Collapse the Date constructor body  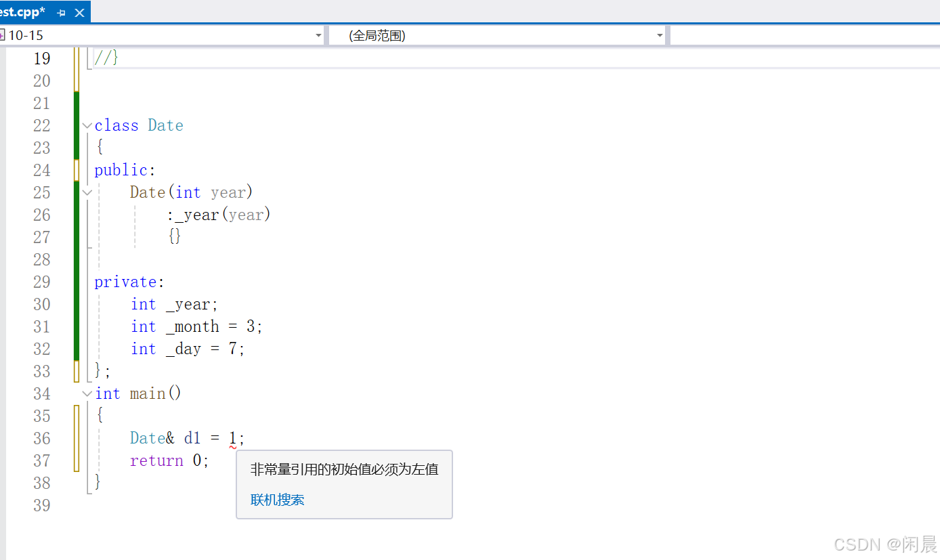86,192
